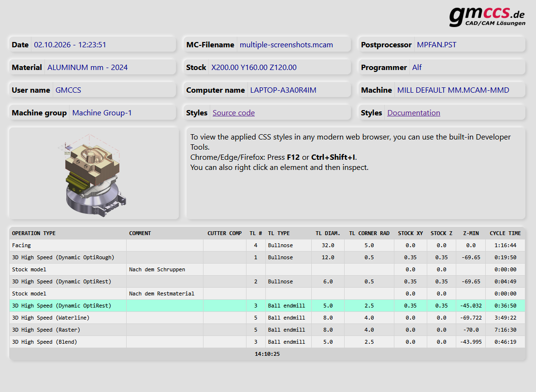Click the comment Nach dem Restmaterial
This screenshot has width=536, height=392.
coord(162,294)
